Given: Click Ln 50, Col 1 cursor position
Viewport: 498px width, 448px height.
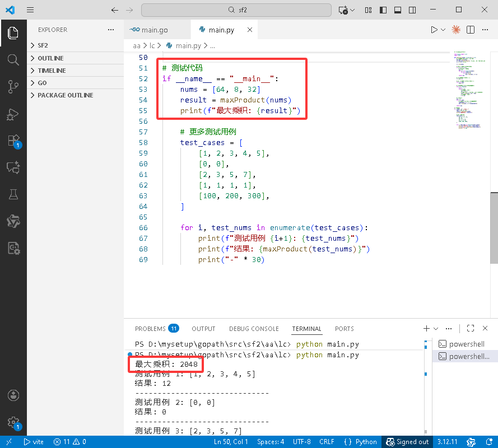Looking at the screenshot, I should tap(231, 442).
